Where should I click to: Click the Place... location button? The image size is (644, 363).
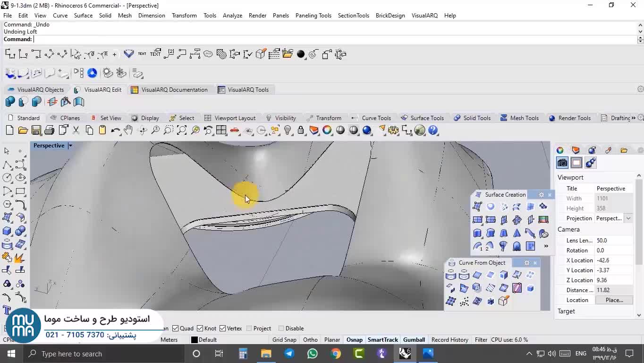point(614,300)
